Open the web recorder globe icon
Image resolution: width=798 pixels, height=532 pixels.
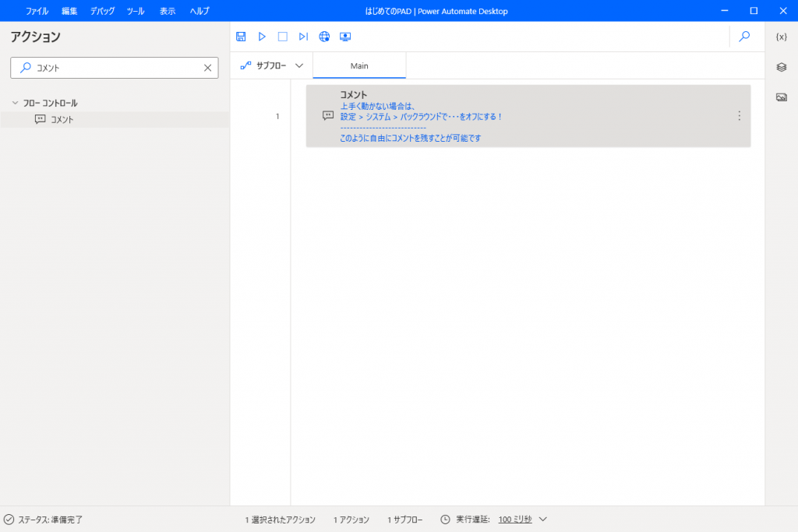click(324, 37)
